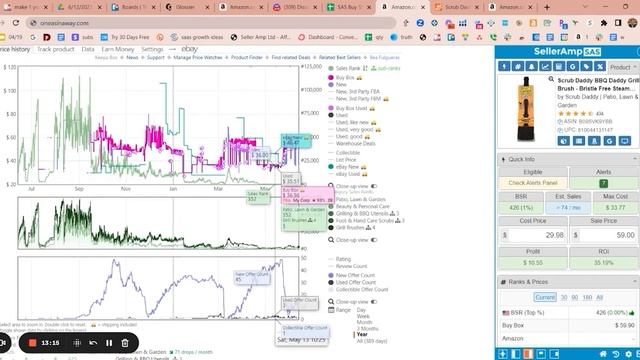
Task: Open the Track product tab
Action: pos(56,49)
